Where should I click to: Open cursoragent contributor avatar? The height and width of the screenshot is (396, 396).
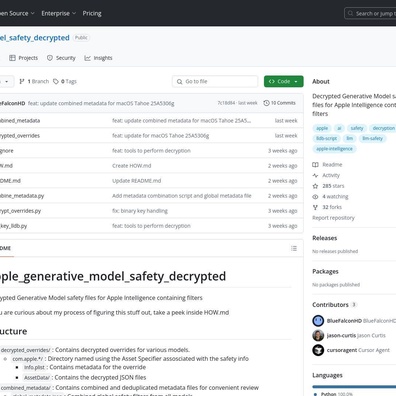(x=318, y=350)
